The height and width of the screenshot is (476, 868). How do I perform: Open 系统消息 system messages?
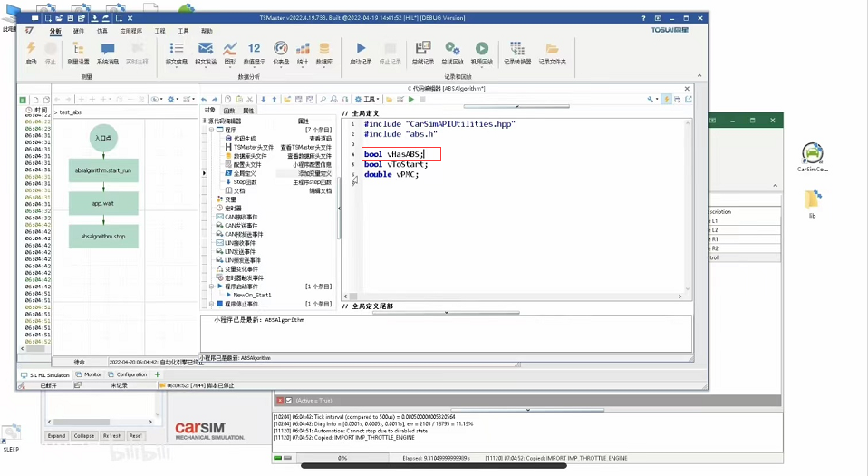pos(108,52)
